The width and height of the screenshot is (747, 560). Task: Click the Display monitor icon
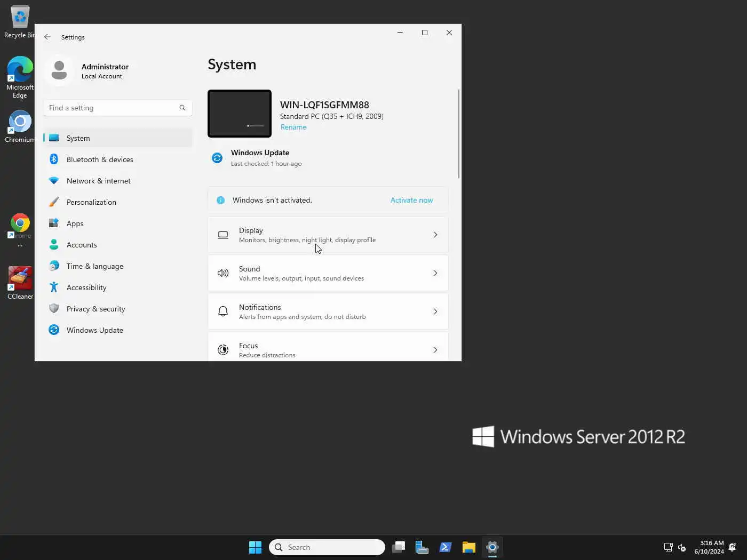tap(223, 235)
